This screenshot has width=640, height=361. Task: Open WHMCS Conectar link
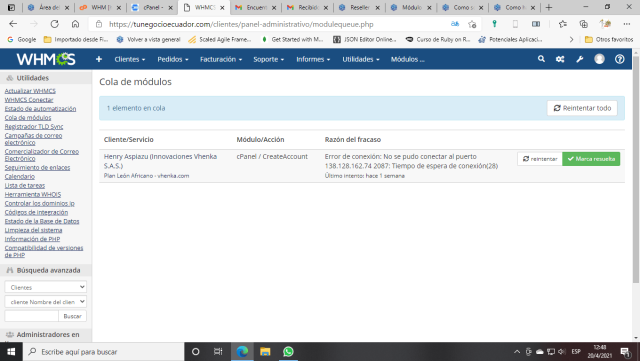tap(29, 100)
